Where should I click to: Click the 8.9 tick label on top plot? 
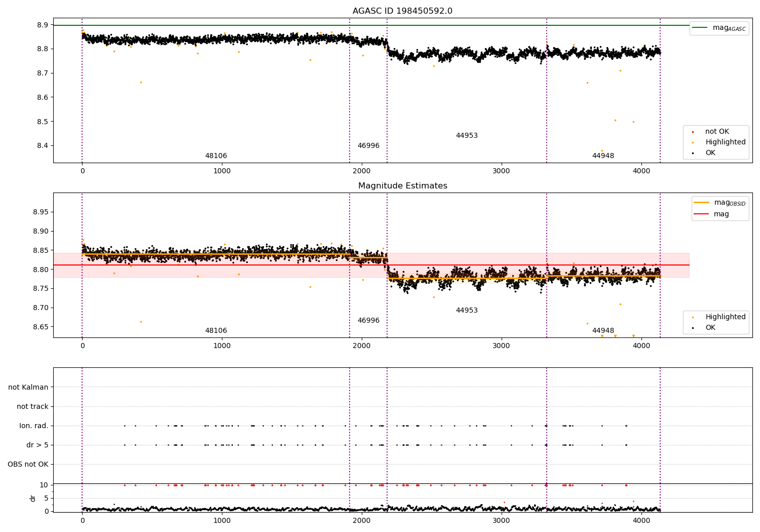[43, 25]
